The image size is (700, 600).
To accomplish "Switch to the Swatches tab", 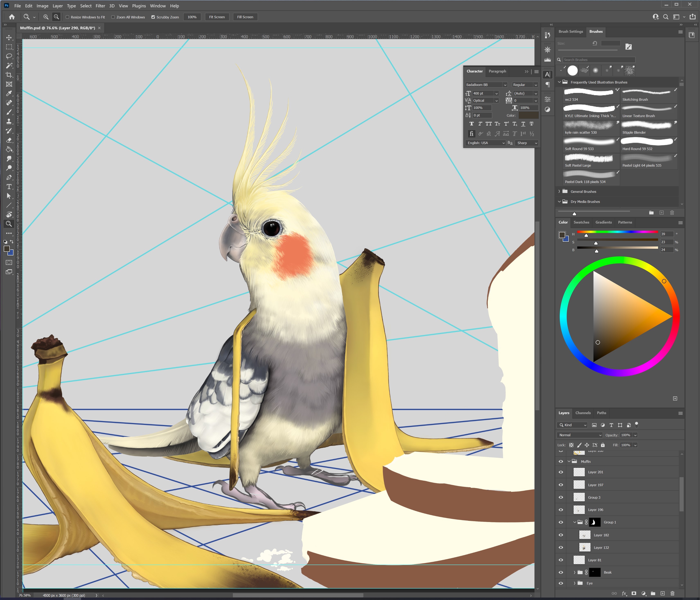I will [581, 222].
